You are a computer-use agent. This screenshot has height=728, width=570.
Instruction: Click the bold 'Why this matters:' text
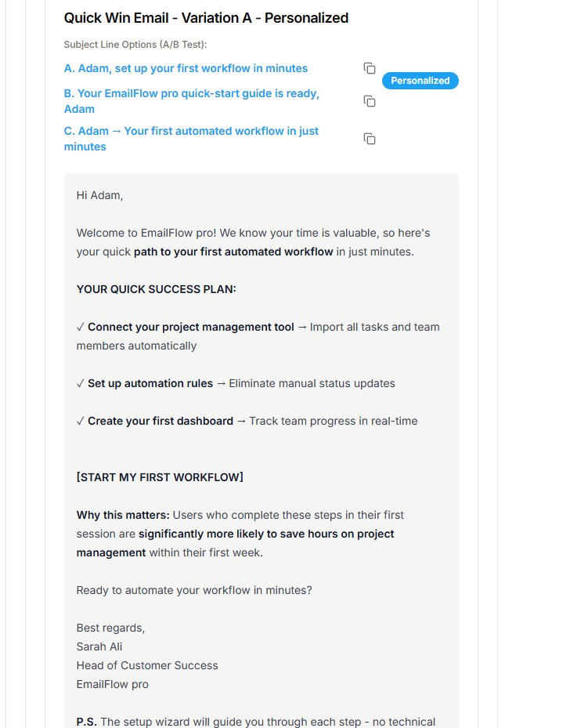coord(123,515)
